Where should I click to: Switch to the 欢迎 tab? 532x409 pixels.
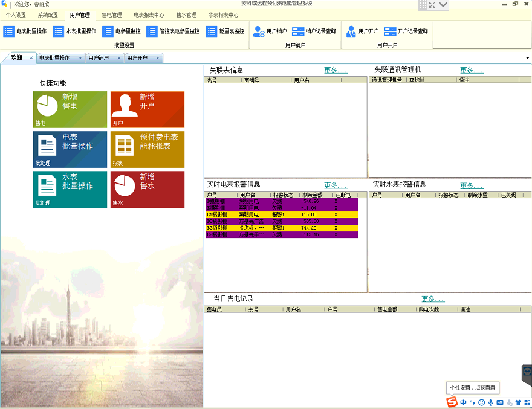coord(17,57)
